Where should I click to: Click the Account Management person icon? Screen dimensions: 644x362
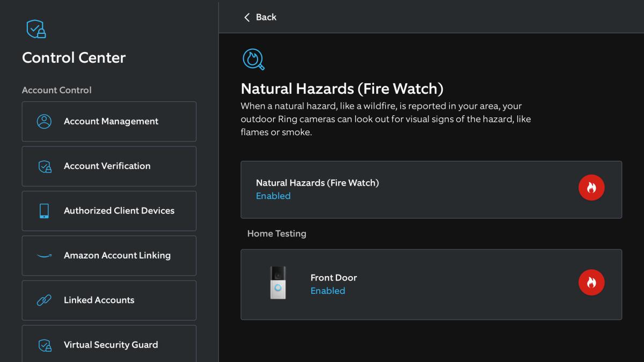(x=44, y=121)
